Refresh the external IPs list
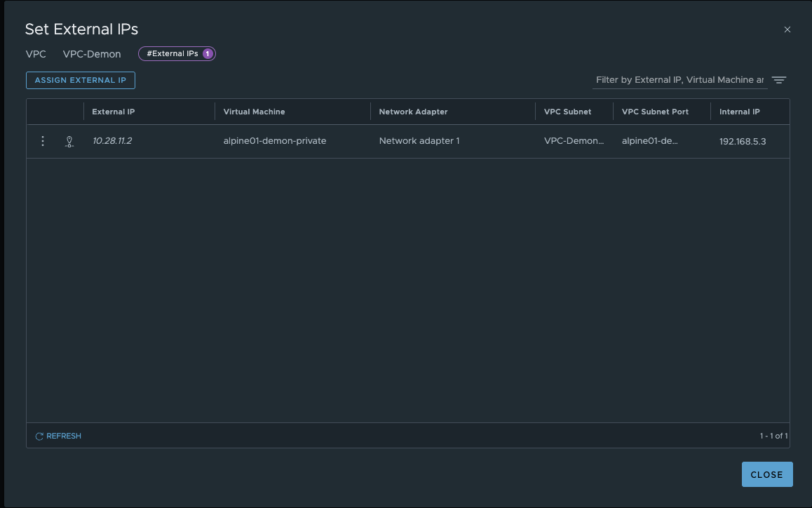 pyautogui.click(x=58, y=436)
